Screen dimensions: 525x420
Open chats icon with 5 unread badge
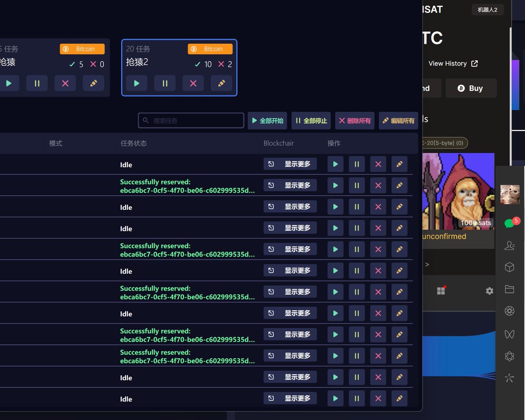[510, 223]
